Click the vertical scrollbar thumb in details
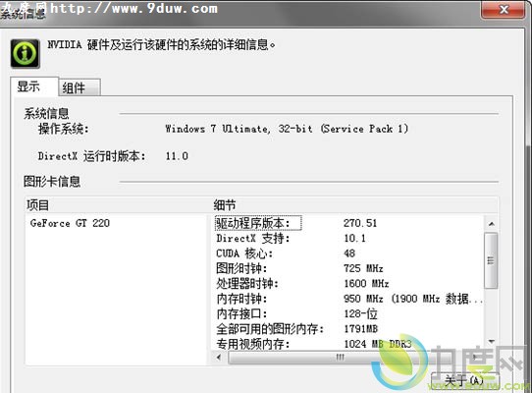 492,260
